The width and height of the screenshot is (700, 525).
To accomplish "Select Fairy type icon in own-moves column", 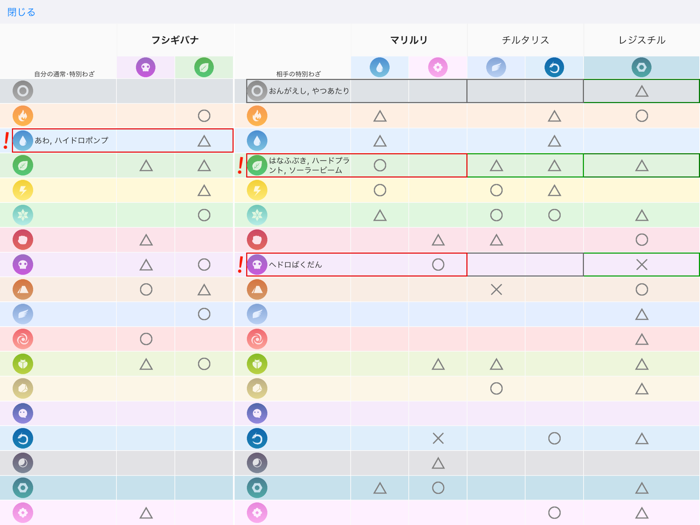I will click(23, 512).
